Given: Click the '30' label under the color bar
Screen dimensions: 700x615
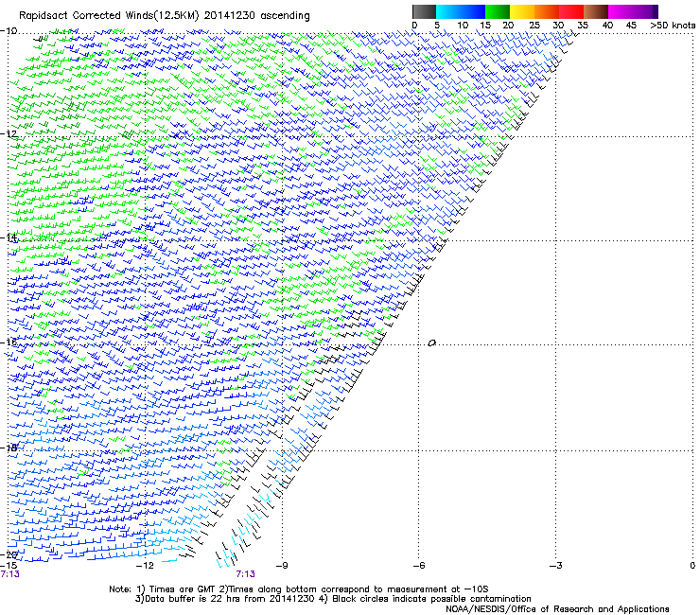Looking at the screenshot, I should pos(558,26).
